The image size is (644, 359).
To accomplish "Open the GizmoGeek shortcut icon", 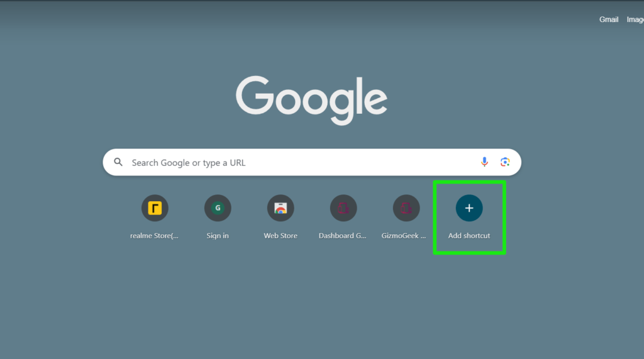I will click(x=406, y=208).
